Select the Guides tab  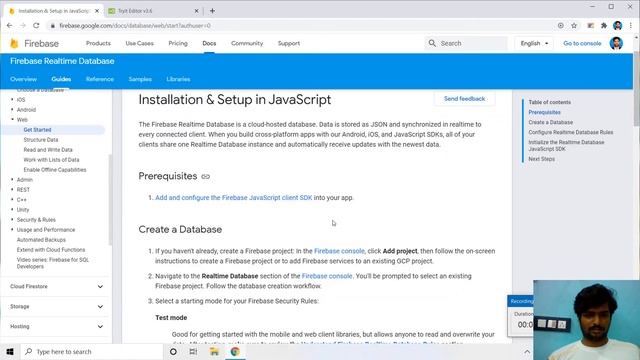pyautogui.click(x=61, y=79)
